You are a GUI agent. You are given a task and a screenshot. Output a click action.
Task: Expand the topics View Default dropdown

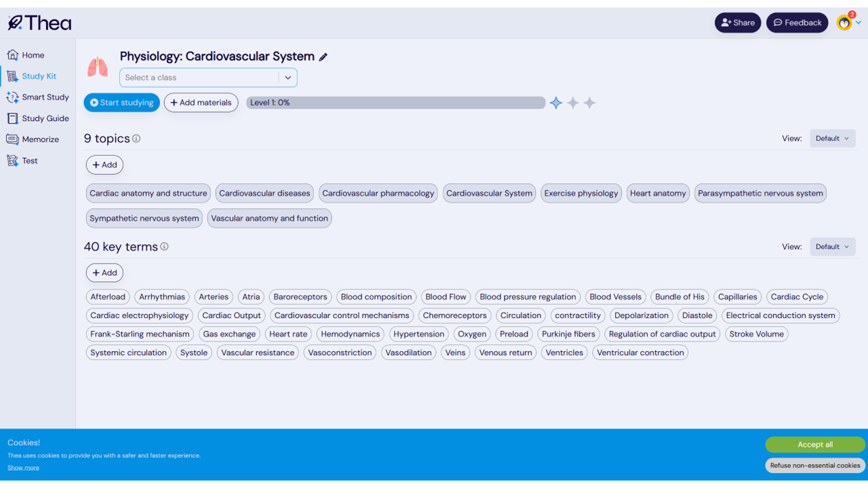click(832, 138)
